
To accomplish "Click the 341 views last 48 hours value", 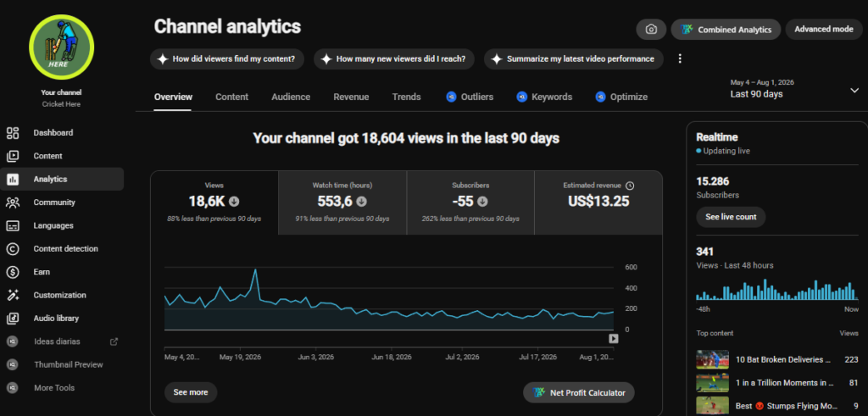I will pos(704,252).
